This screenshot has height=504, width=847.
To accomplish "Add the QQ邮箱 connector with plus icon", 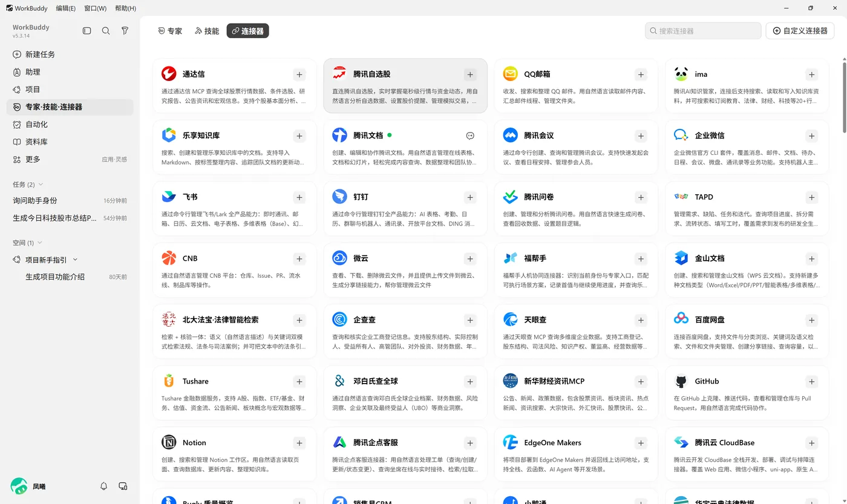I will coord(641,74).
